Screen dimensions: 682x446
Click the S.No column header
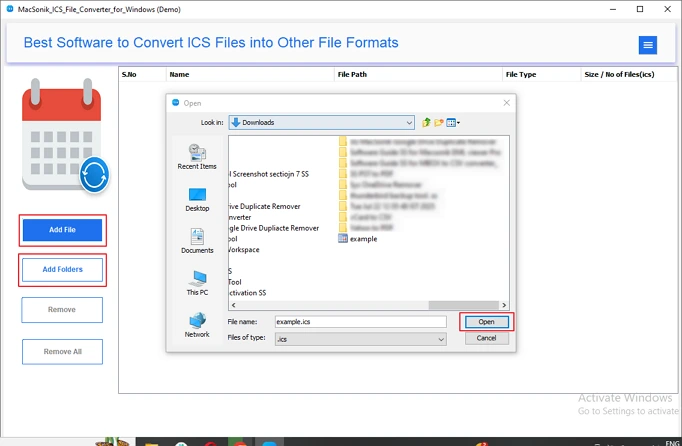[142, 74]
